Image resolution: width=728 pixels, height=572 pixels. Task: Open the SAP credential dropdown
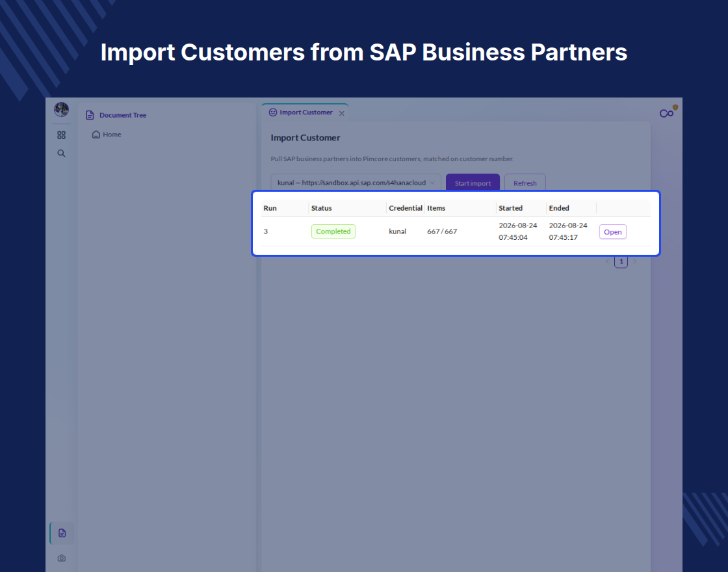pos(356,183)
